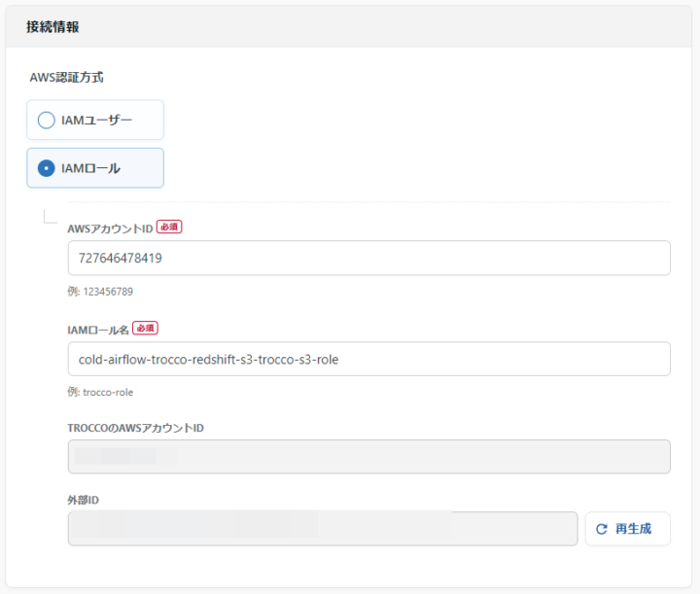The height and width of the screenshot is (594, 700).
Task: Click the IAMロール名 label text
Action: tap(98, 330)
